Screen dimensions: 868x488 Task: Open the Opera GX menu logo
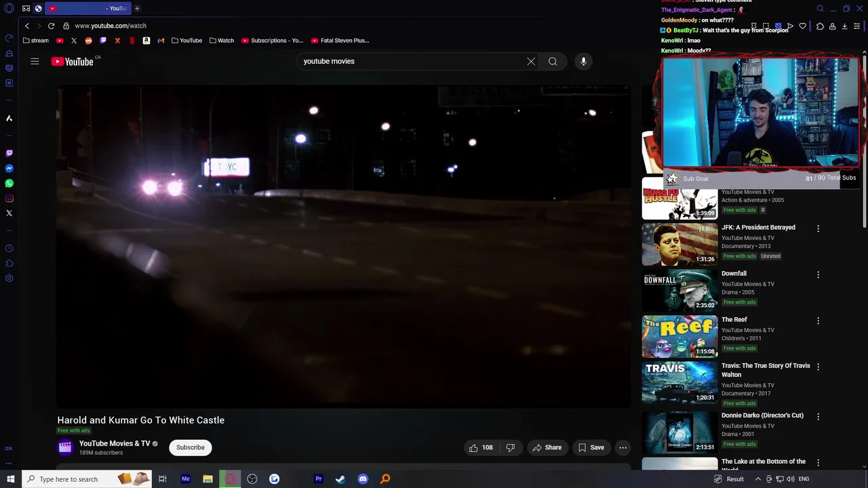pos(9,8)
